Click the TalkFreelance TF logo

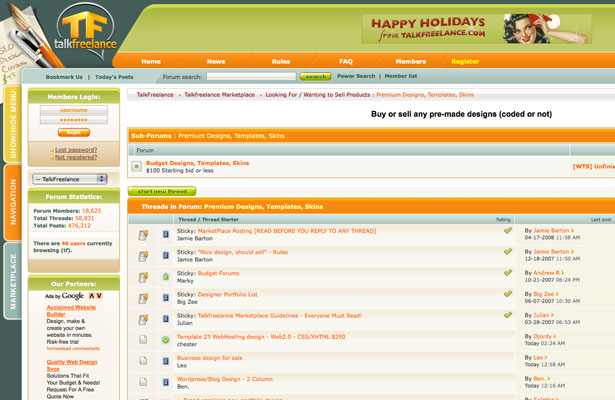[85, 31]
